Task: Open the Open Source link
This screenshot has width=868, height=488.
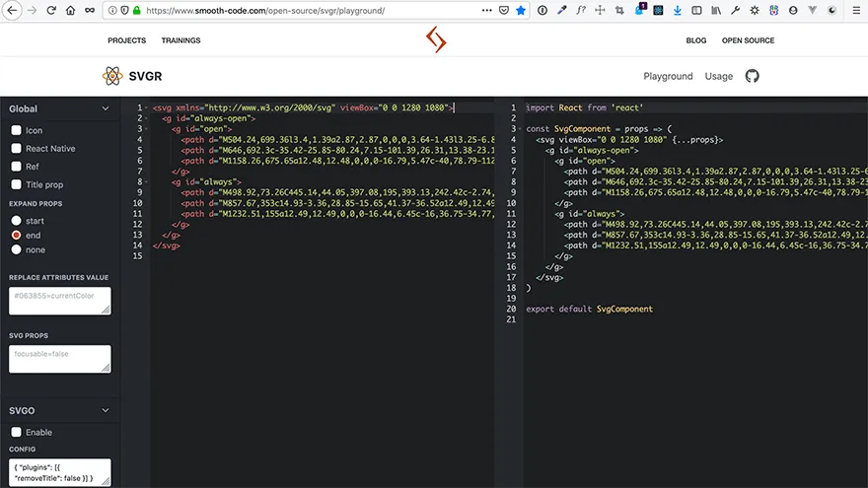Action: [748, 40]
